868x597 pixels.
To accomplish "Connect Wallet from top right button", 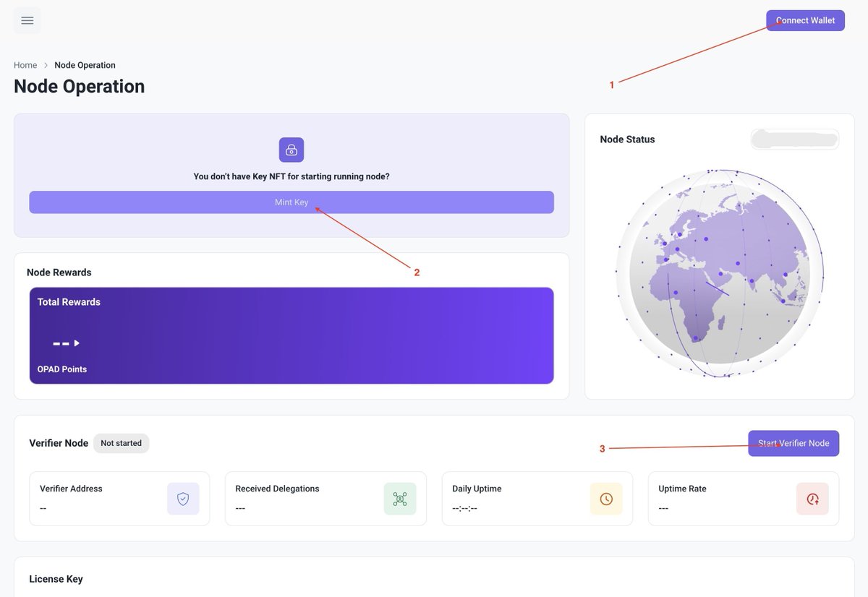I will pyautogui.click(x=805, y=20).
